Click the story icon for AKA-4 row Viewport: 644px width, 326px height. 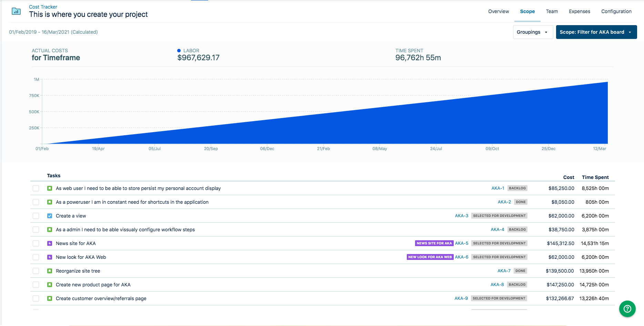click(50, 230)
